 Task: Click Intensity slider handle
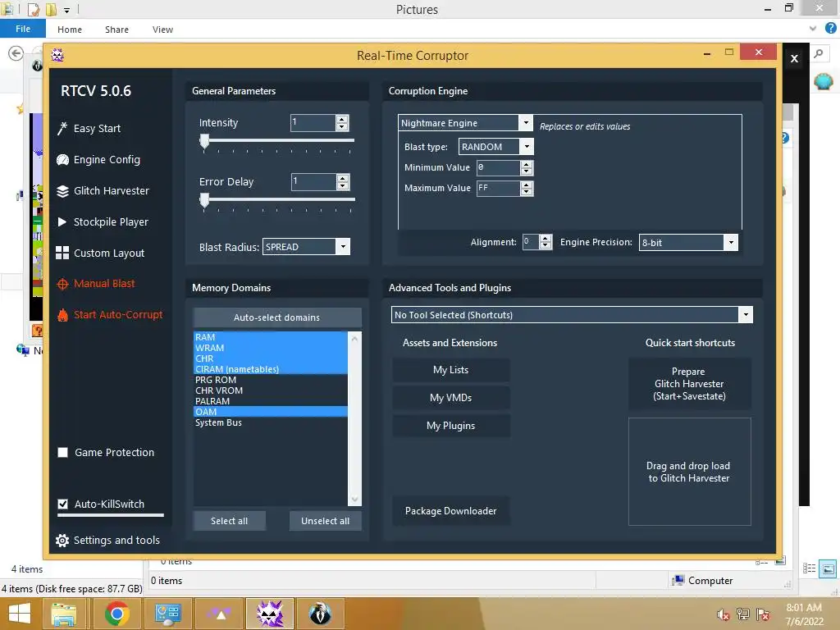click(x=204, y=142)
